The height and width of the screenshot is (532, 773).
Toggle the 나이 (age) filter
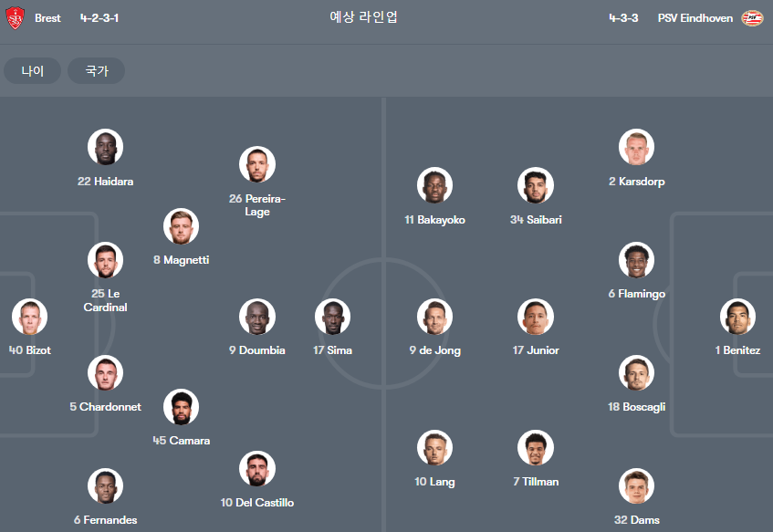click(x=33, y=71)
